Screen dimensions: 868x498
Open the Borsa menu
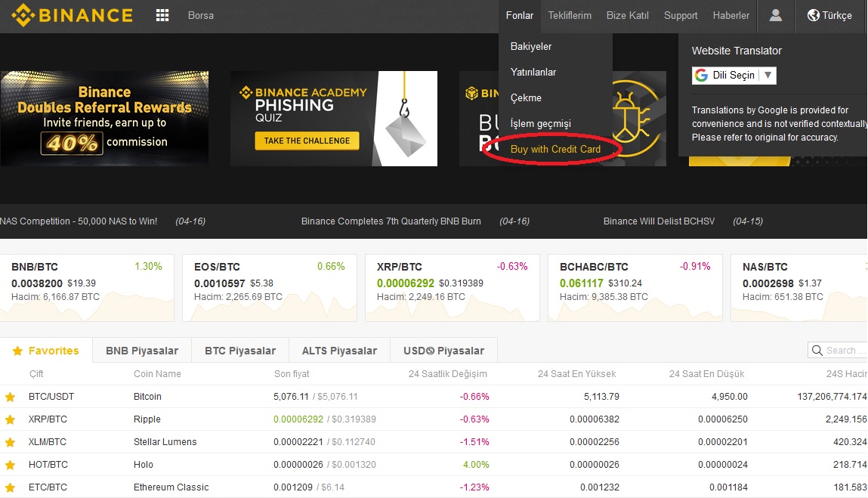tap(201, 16)
